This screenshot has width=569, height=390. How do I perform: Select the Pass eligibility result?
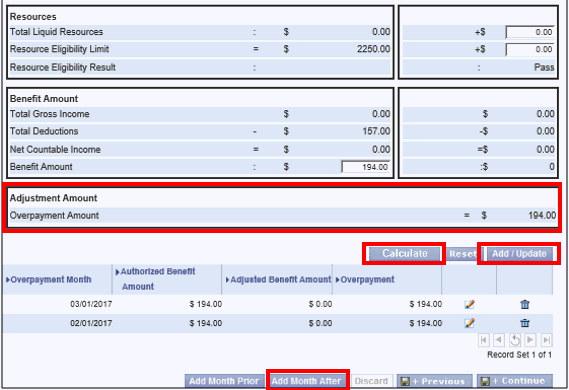click(544, 67)
